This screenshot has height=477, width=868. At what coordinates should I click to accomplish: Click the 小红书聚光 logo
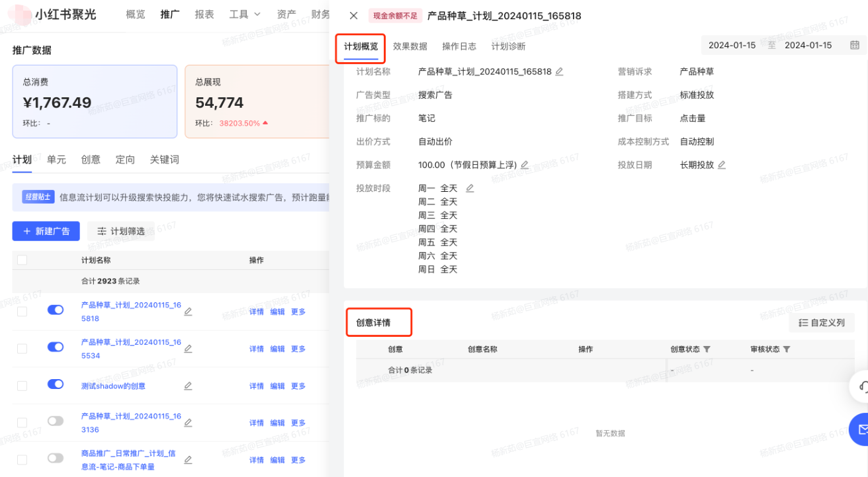click(52, 15)
